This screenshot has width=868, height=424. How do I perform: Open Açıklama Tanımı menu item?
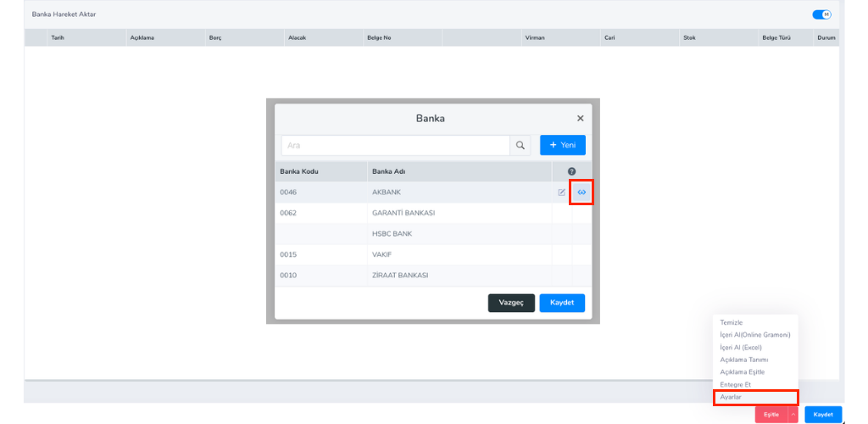point(743,360)
